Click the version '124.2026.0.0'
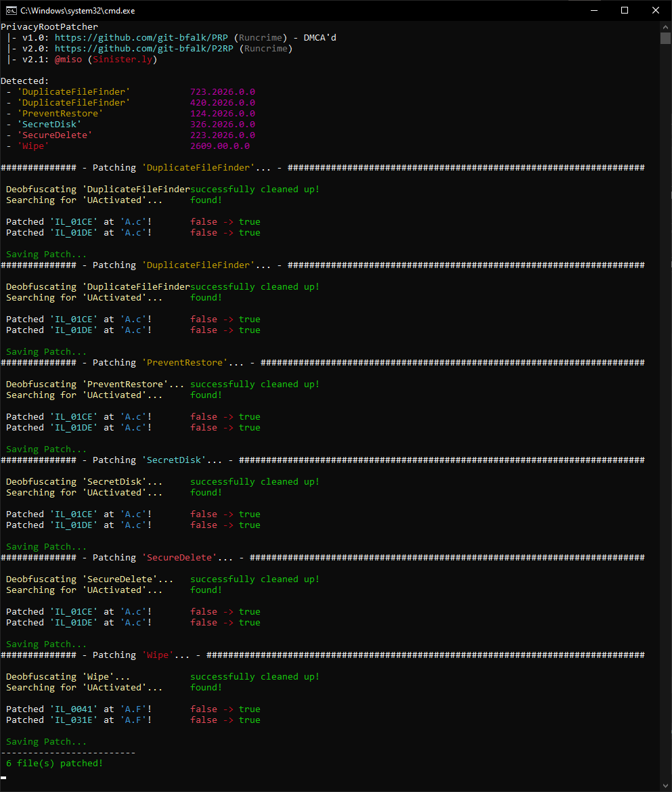The height and width of the screenshot is (792, 672). pyautogui.click(x=223, y=114)
